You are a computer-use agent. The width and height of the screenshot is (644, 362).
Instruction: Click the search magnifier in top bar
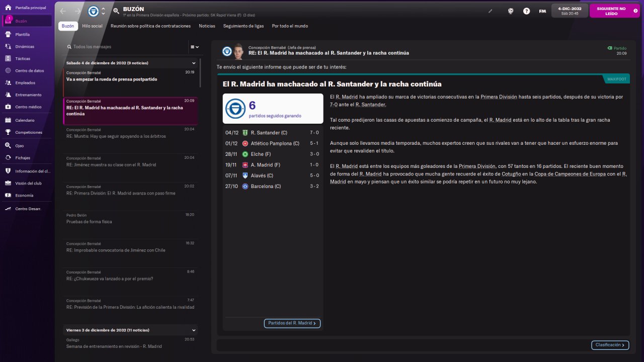click(116, 11)
